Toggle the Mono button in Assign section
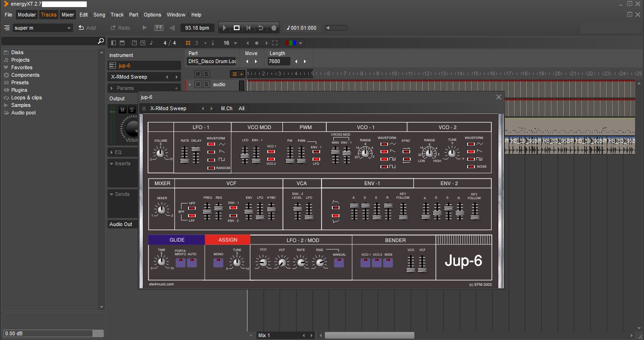This screenshot has height=340, width=644. coord(218,263)
